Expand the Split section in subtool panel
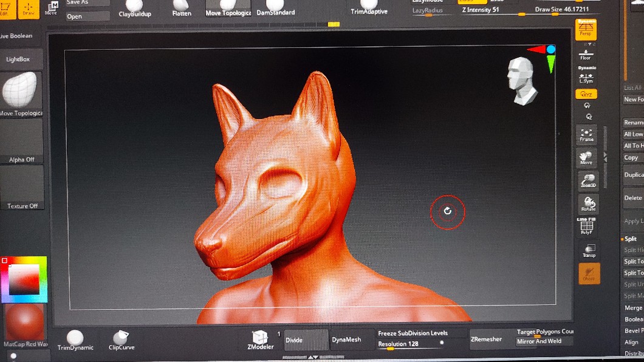The height and width of the screenshot is (362, 644). 631,239
